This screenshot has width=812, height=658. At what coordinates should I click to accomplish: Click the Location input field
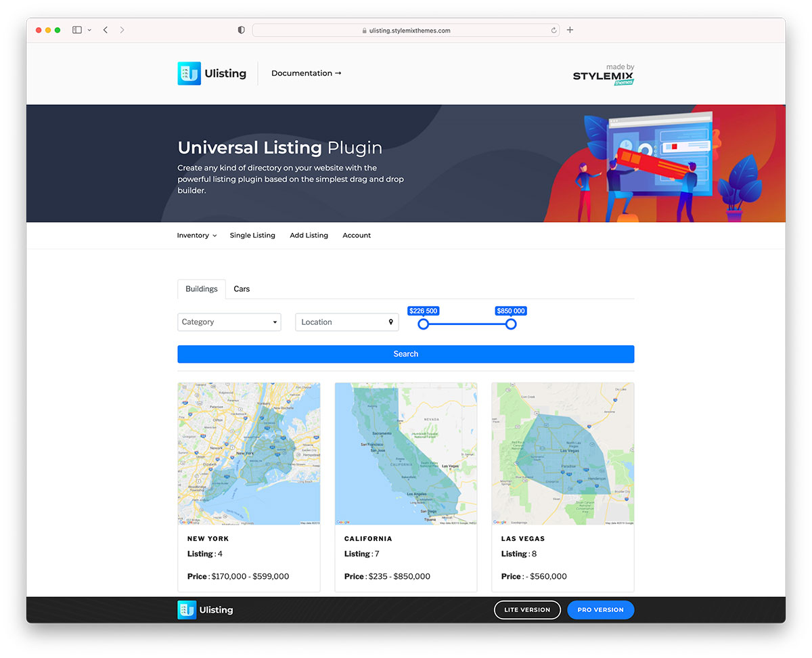coord(347,322)
